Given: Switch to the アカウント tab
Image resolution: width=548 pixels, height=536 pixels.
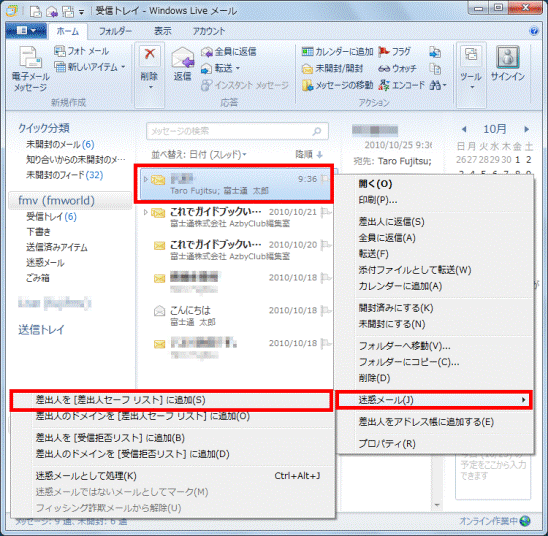Looking at the screenshot, I should [209, 31].
